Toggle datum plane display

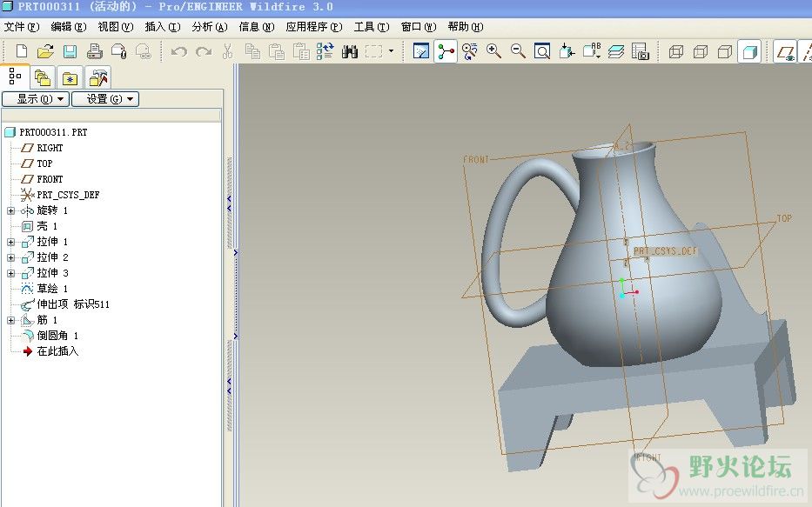point(786,51)
